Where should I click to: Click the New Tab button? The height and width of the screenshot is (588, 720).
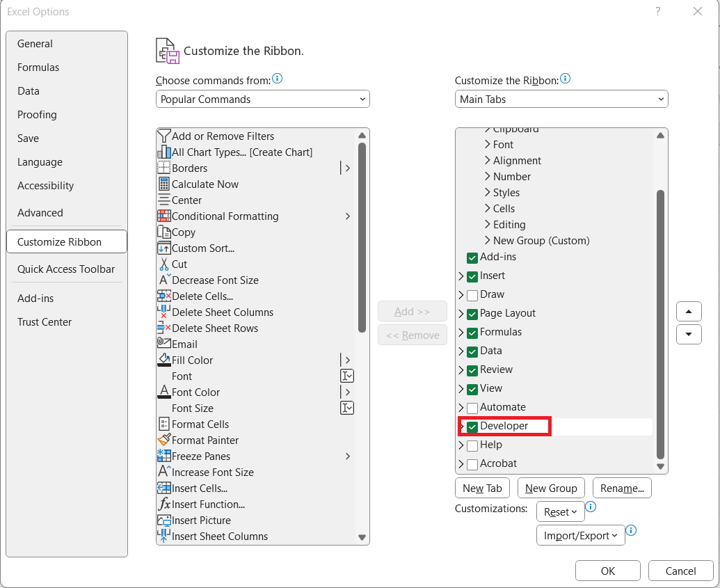(482, 488)
